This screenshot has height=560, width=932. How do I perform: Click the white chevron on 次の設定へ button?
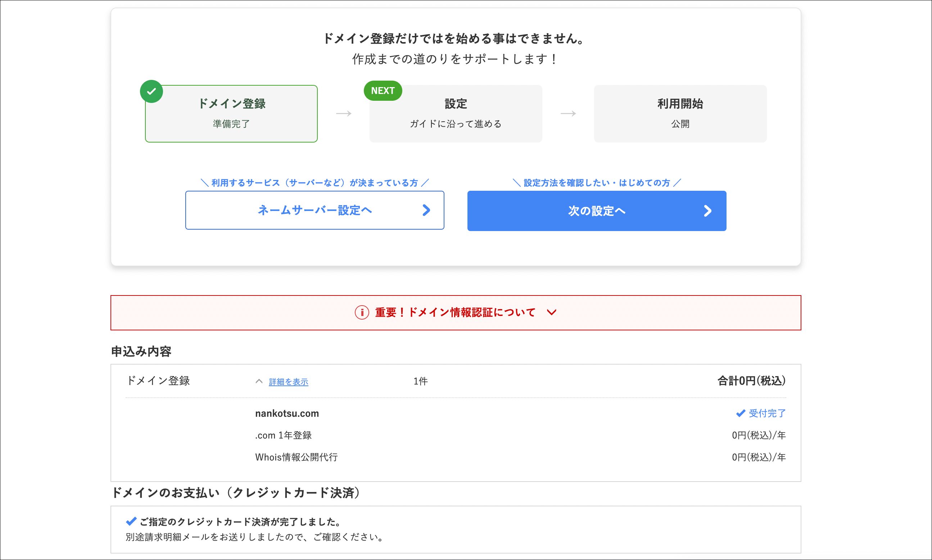(707, 211)
